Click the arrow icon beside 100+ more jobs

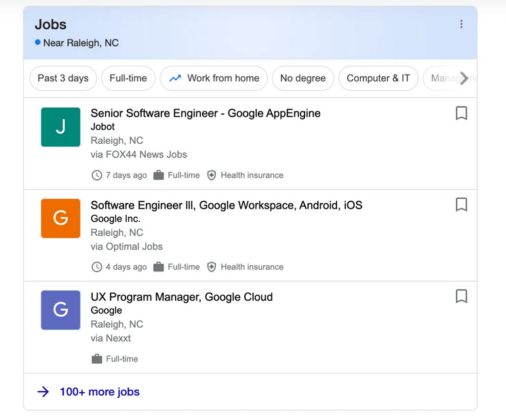(43, 392)
